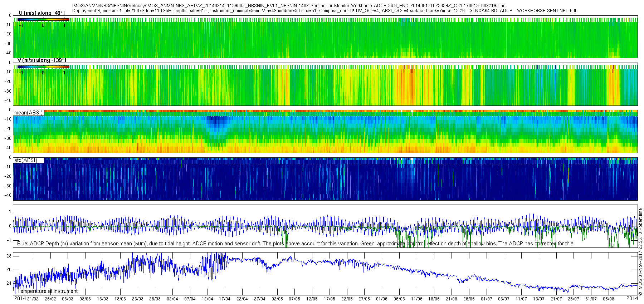Select the 'U (m/s) along -49°T' panel title

[x=42, y=13]
